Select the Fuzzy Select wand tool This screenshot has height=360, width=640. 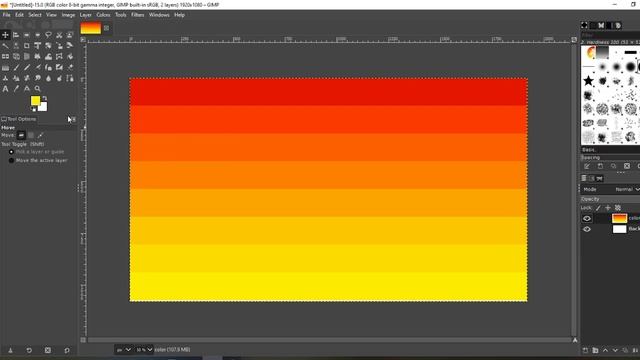[5, 46]
